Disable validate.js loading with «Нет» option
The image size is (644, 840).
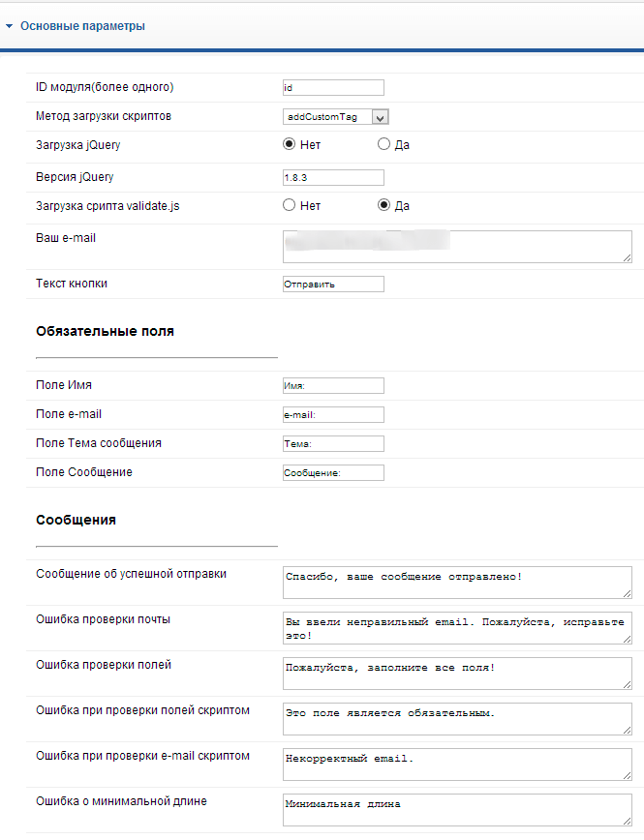coord(288,205)
